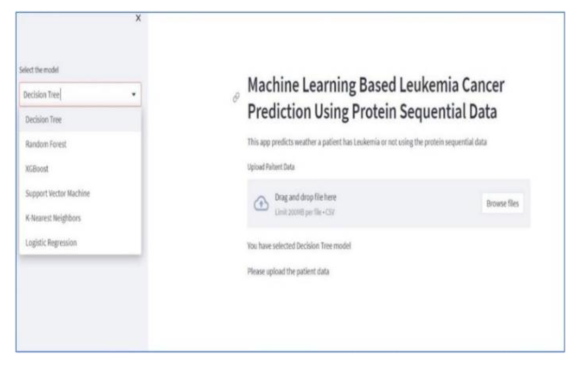The height and width of the screenshot is (365, 588).
Task: Click the 'Select the model' label
Action: click(39, 70)
